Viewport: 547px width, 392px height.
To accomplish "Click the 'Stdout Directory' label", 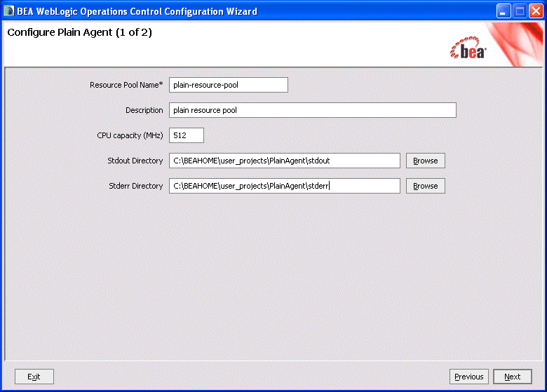I will pos(135,161).
